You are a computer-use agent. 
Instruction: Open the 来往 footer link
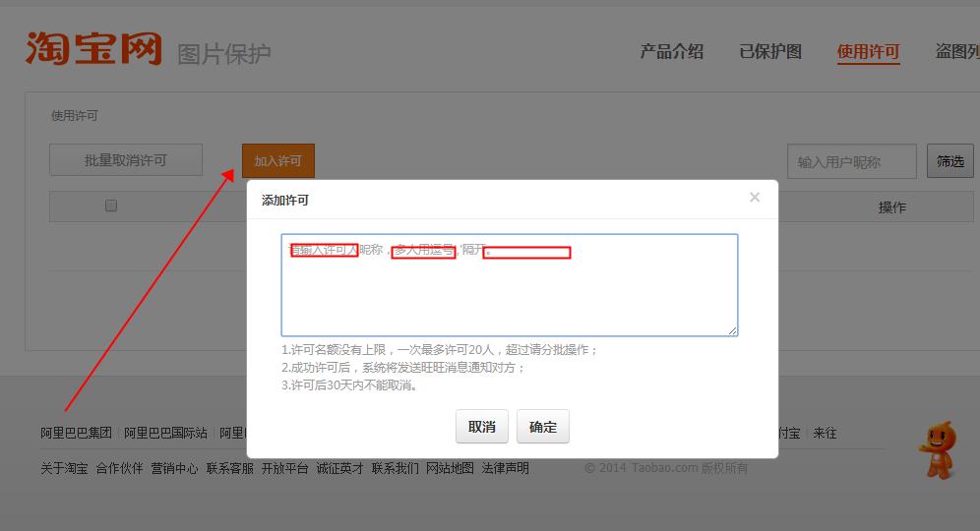pyautogui.click(x=825, y=433)
